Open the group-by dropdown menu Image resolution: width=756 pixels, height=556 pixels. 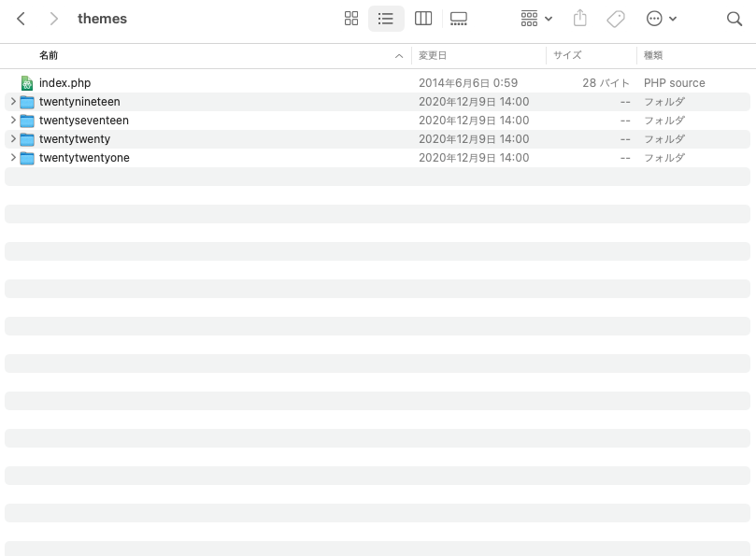pyautogui.click(x=536, y=19)
